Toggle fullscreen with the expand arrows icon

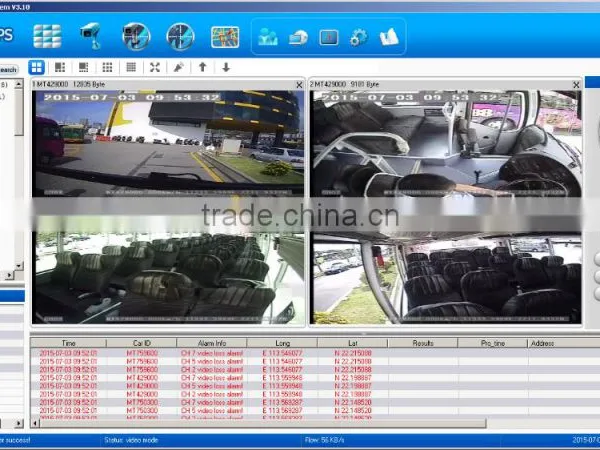(x=155, y=67)
